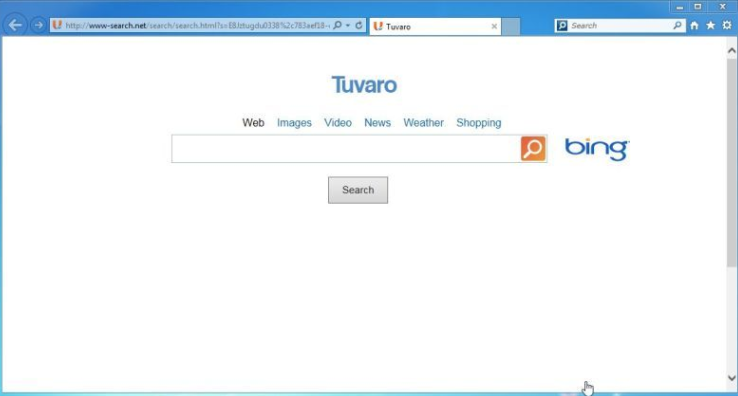738x396 pixels.
Task: Open the News search link
Action: pos(377,123)
